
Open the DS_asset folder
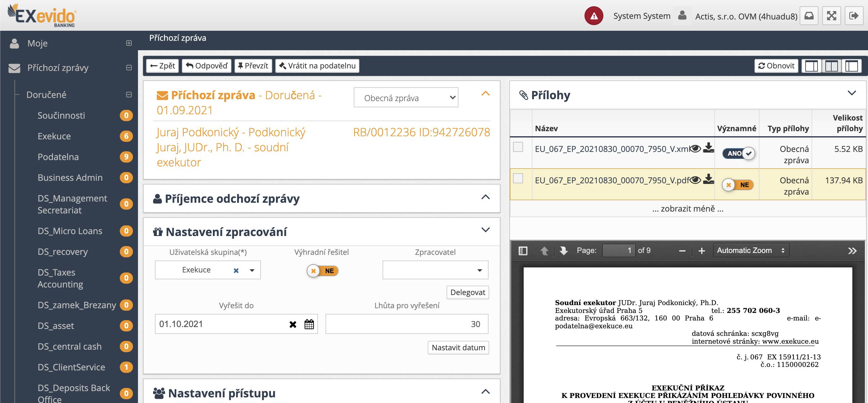56,326
